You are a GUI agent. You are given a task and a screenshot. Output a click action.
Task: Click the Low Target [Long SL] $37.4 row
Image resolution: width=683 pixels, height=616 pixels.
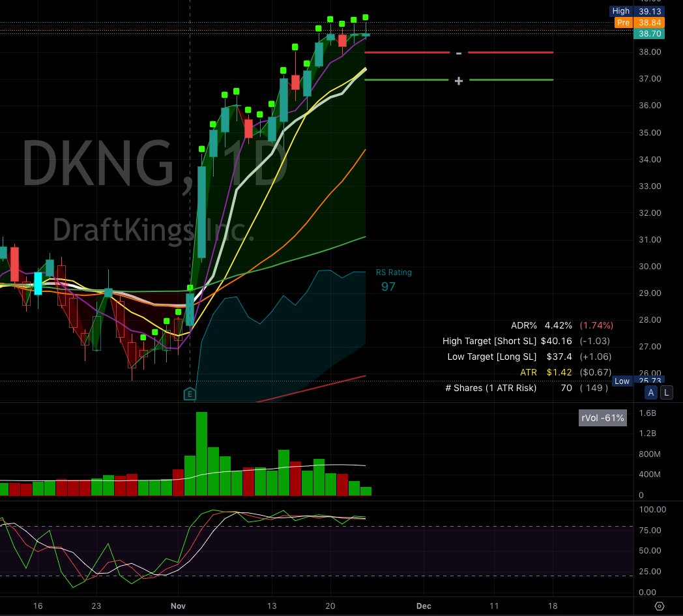tap(529, 357)
